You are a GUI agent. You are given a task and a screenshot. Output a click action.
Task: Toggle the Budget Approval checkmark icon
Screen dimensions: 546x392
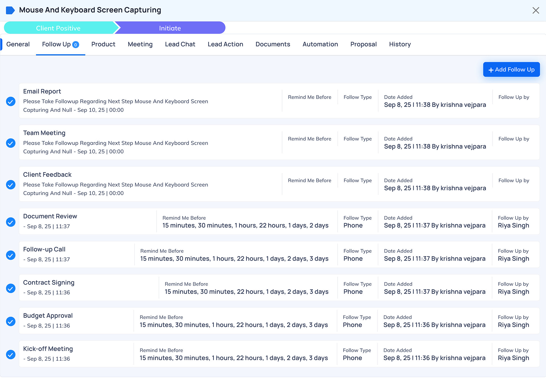click(11, 321)
